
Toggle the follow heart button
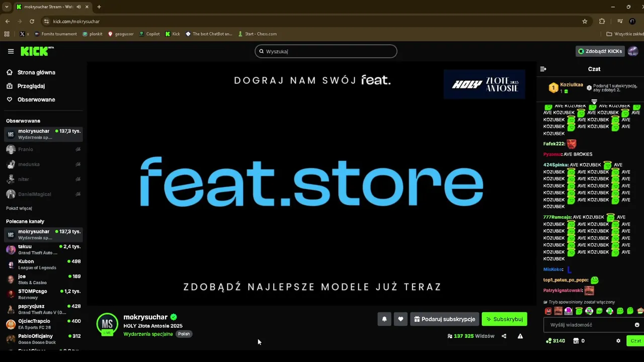tap(400, 319)
